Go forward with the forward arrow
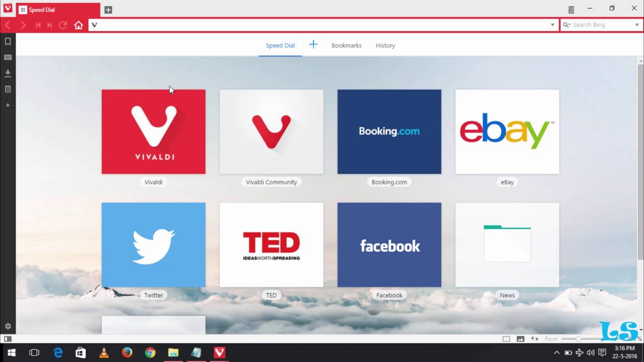 [23, 25]
